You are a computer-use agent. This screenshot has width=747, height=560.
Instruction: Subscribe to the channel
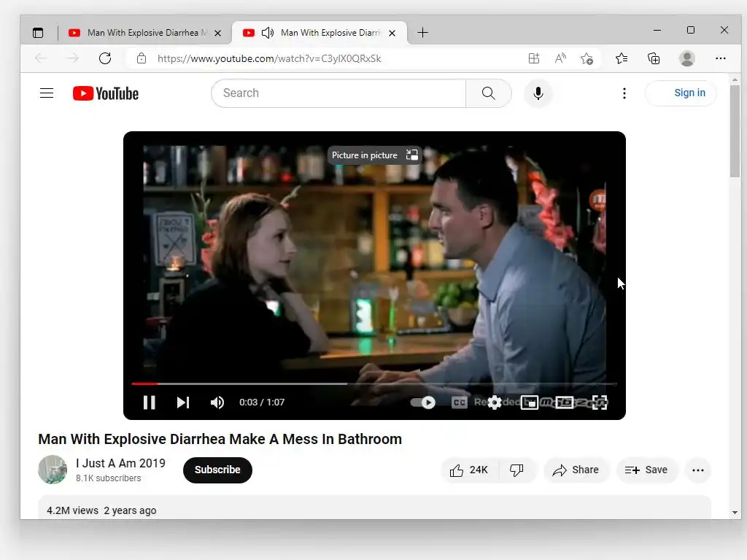[x=217, y=470]
